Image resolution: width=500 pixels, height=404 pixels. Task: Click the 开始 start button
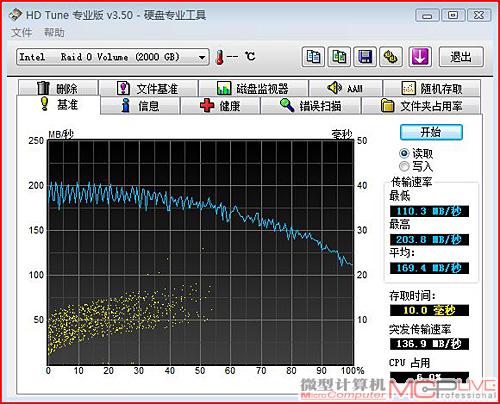tap(431, 132)
